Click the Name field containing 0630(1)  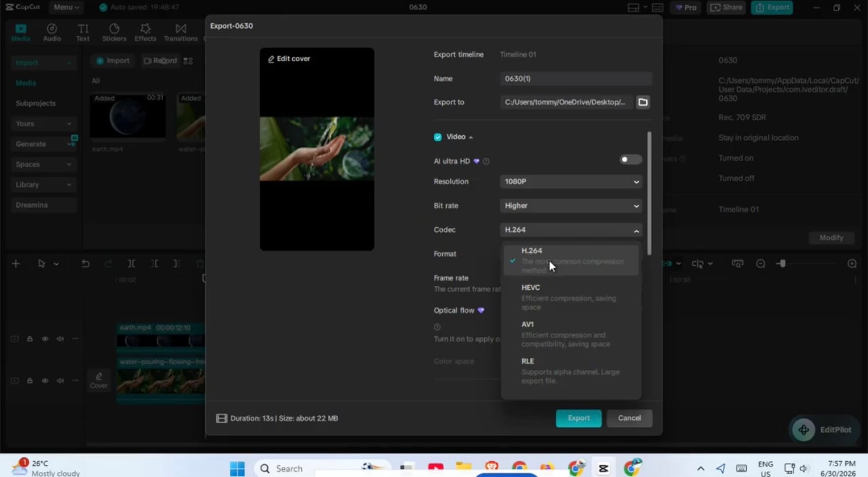(x=576, y=79)
